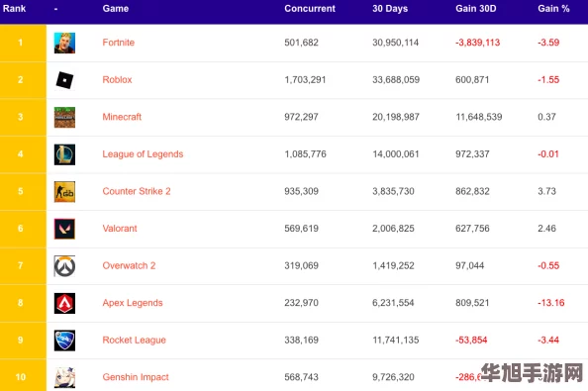Viewport: 588px width, 391px height.
Task: Click the Fortnite game icon
Action: point(64,43)
